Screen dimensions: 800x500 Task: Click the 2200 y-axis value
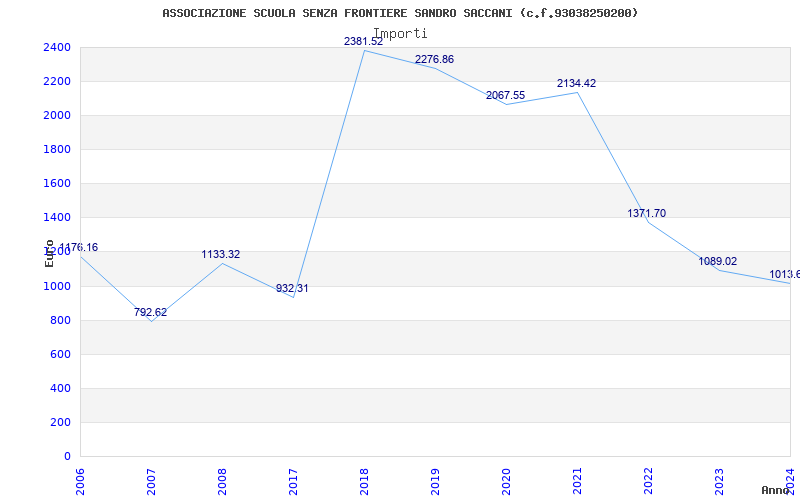pos(57,82)
